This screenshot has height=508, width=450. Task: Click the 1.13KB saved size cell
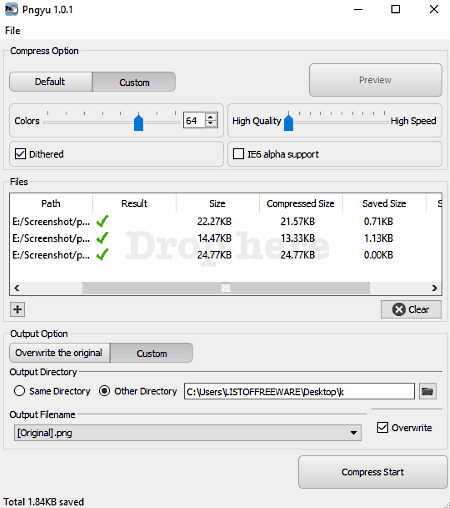point(379,238)
